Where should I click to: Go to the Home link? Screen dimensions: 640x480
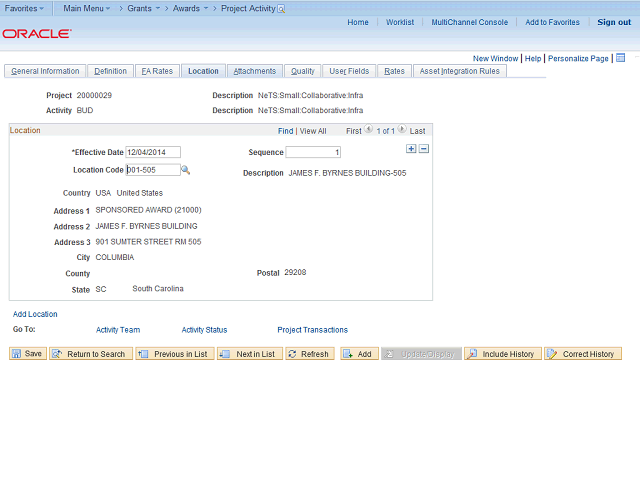[x=358, y=22]
